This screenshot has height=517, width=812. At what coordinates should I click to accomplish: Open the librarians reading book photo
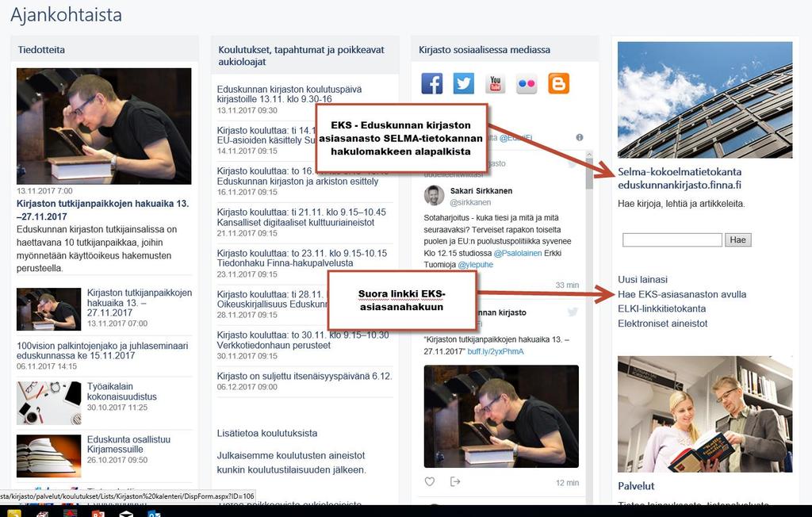(705, 414)
